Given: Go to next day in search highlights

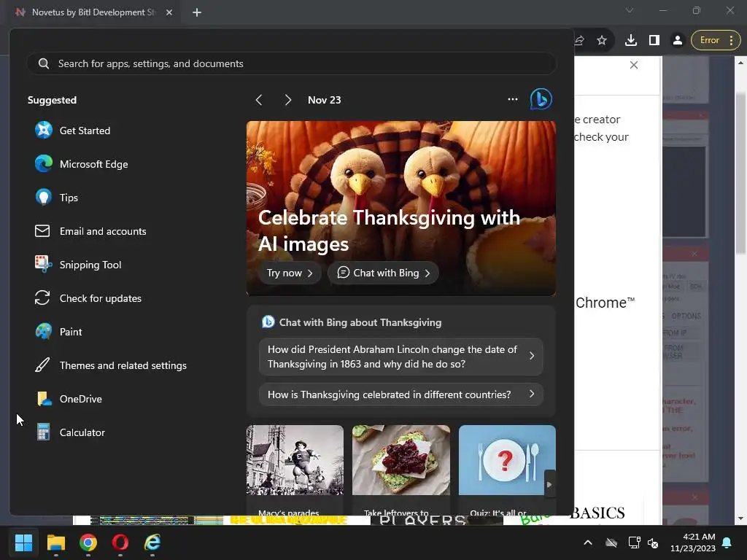Looking at the screenshot, I should 287,100.
